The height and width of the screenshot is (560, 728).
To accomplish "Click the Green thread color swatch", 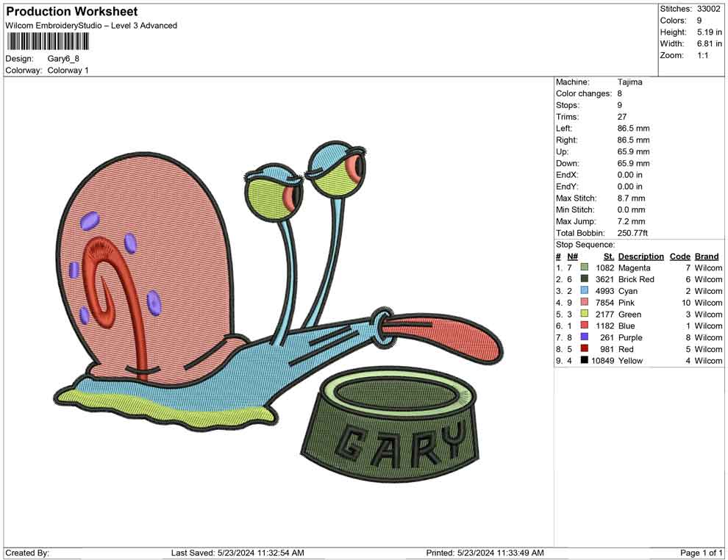I will click(585, 314).
